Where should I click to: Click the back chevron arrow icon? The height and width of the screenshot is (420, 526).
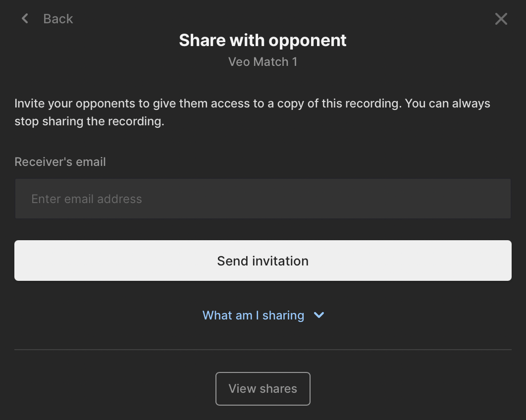pos(25,18)
